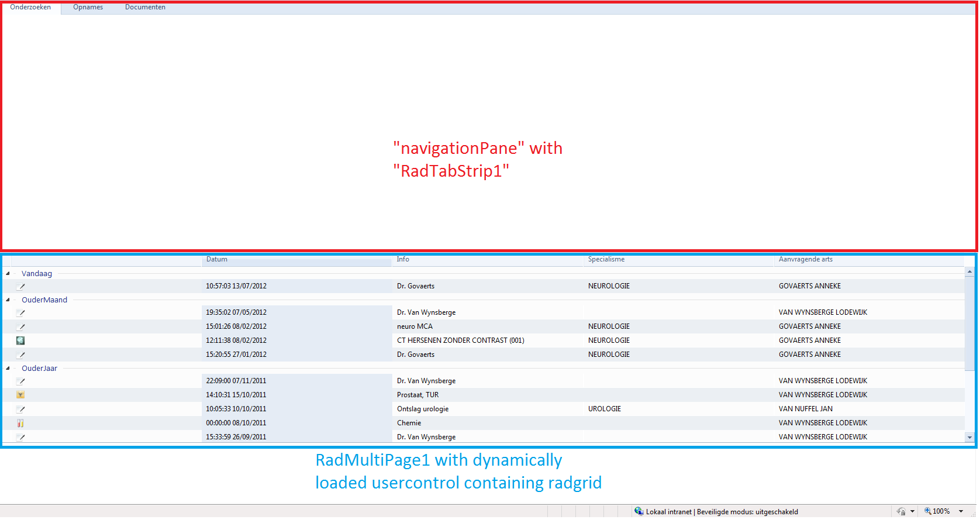Image resolution: width=980 pixels, height=523 pixels.
Task: Sort by the Datum column header
Action: [x=297, y=260]
